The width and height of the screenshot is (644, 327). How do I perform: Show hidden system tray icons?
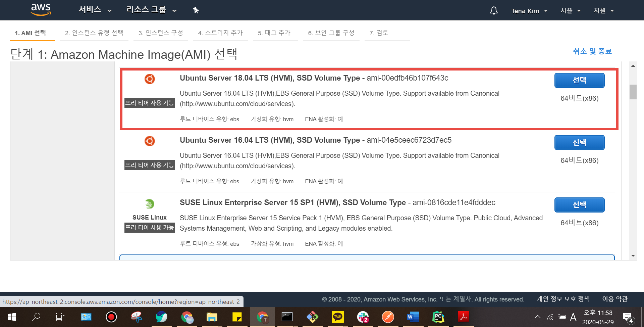538,317
